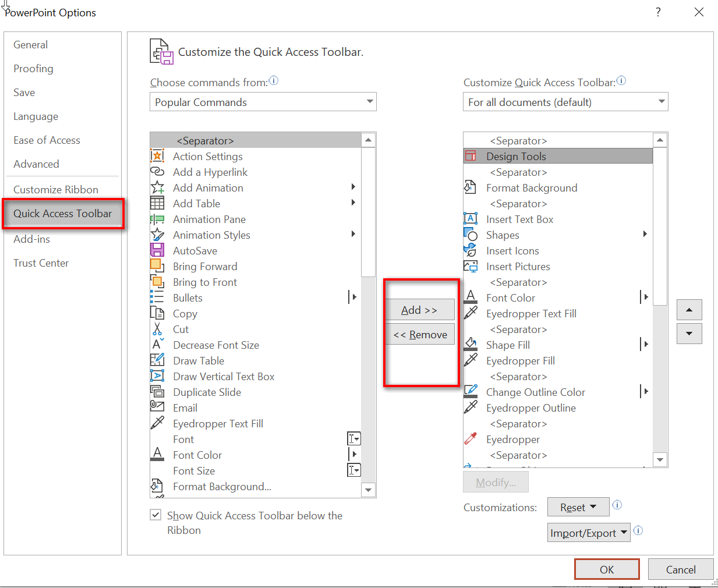Expand the Font Color split arrow in toolbar list
This screenshot has height=588, width=718.
(645, 297)
